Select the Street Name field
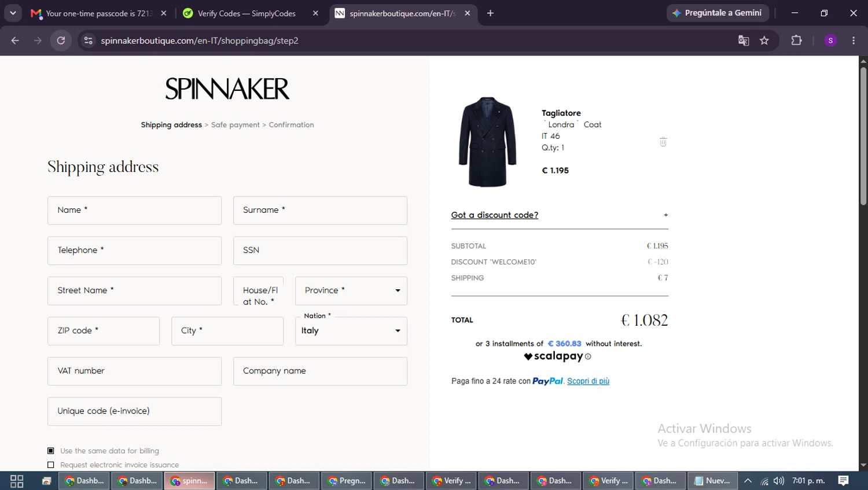868x490 pixels. [134, 291]
